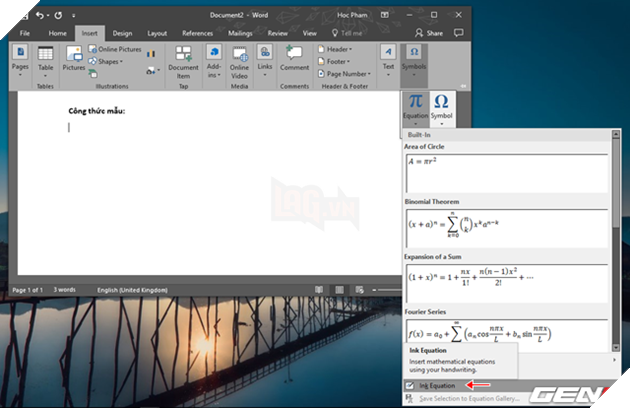Switch to Read Mode view icon
This screenshot has height=408, width=630.
click(319, 290)
